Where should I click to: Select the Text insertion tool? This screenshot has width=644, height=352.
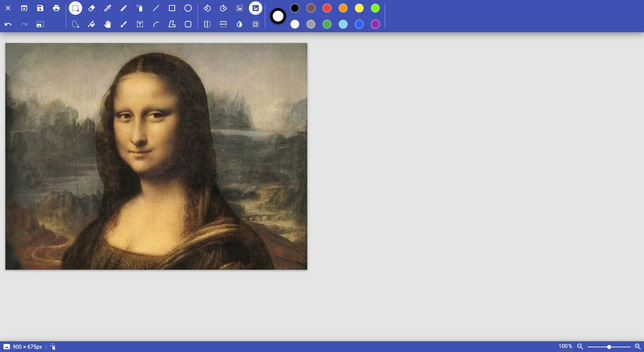[140, 24]
